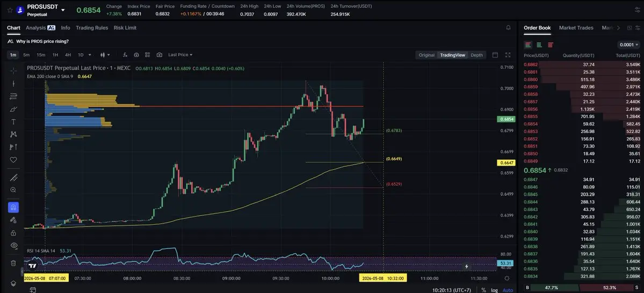Click the TradingView logo on chart
644x293 pixels.
click(32, 266)
